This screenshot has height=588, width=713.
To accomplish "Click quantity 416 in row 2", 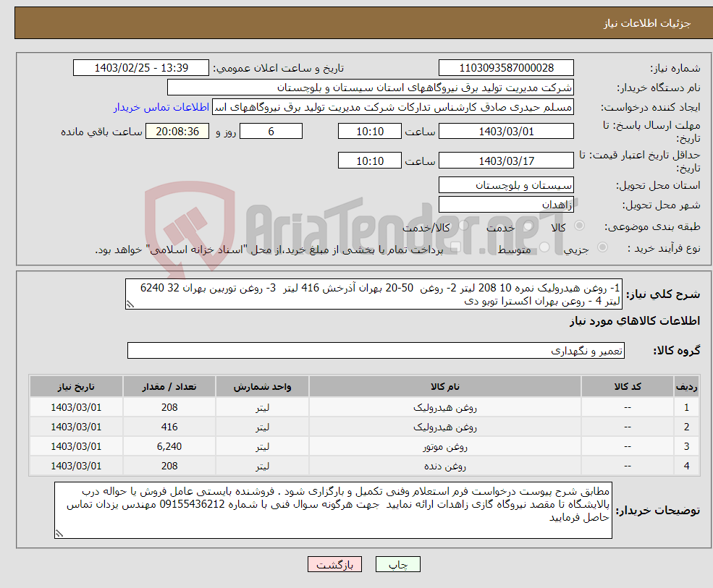I will coord(169,427).
